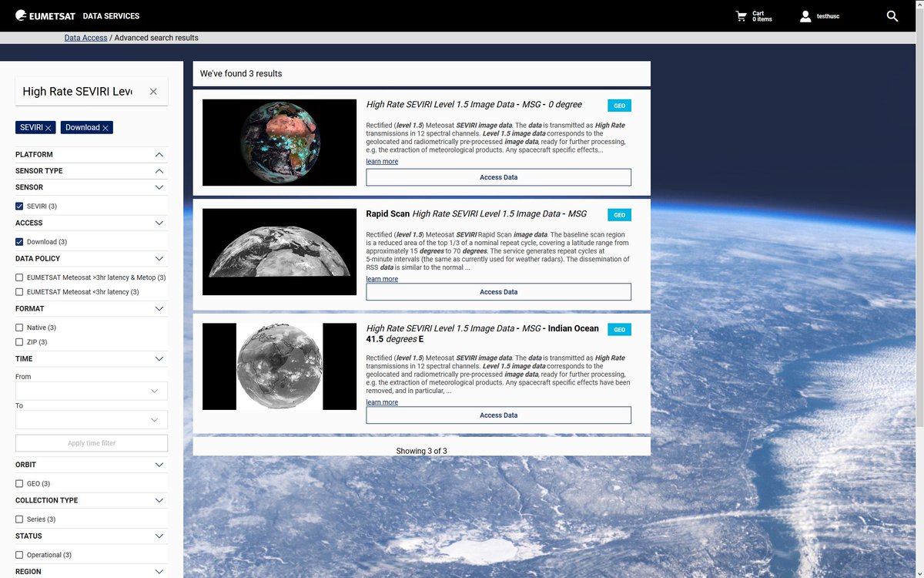Open the EUMETSAT Data Services logo home

click(x=77, y=15)
